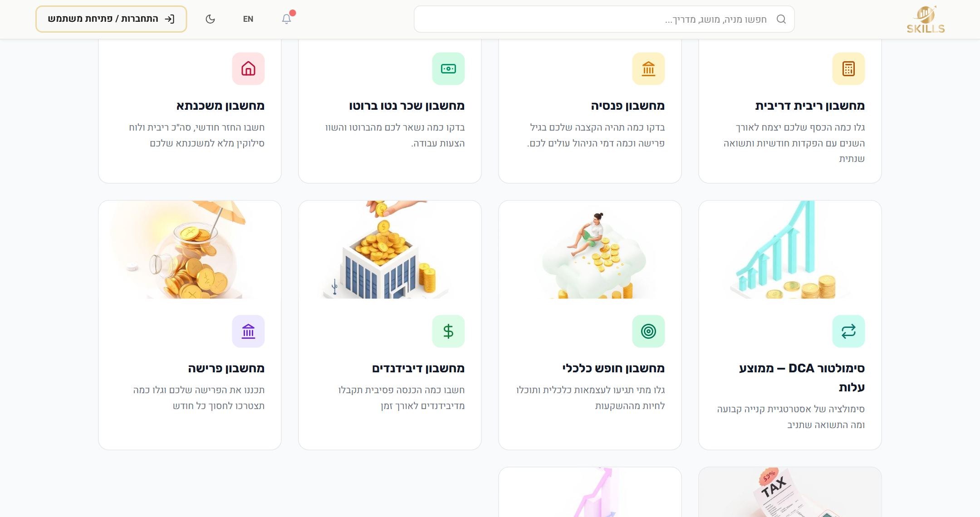The height and width of the screenshot is (517, 980).
Task: Open notifications bell
Action: pyautogui.click(x=286, y=19)
